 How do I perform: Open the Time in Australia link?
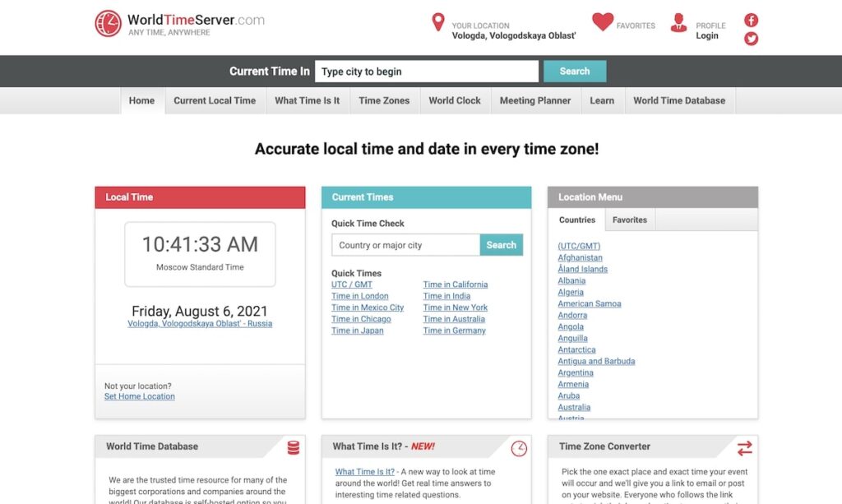454,319
